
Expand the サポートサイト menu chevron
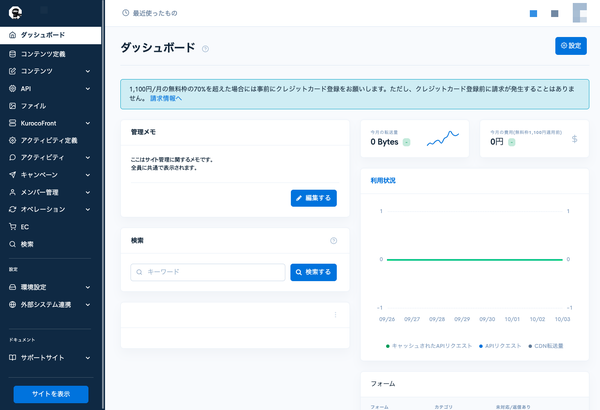pyautogui.click(x=88, y=358)
